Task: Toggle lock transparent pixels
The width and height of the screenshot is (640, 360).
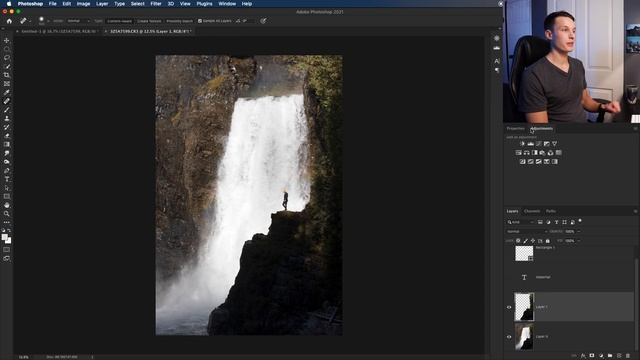Action: (518, 241)
